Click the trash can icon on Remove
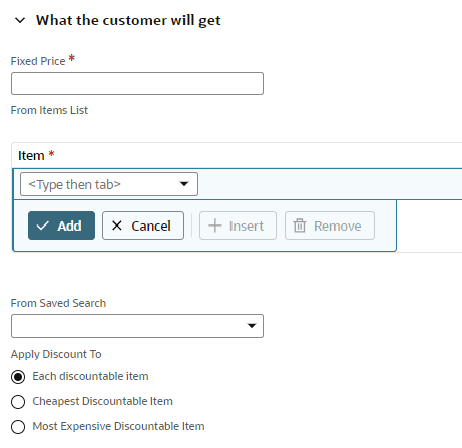The image size is (462, 448). [300, 226]
